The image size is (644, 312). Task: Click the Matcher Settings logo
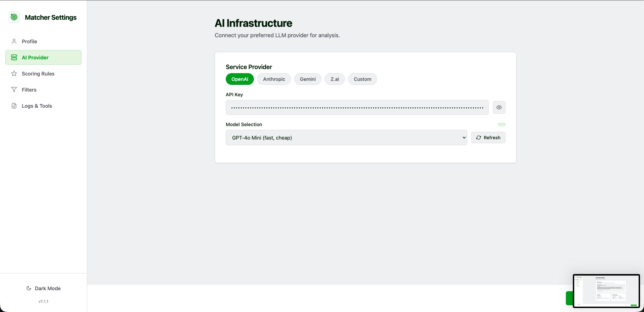coord(14,17)
